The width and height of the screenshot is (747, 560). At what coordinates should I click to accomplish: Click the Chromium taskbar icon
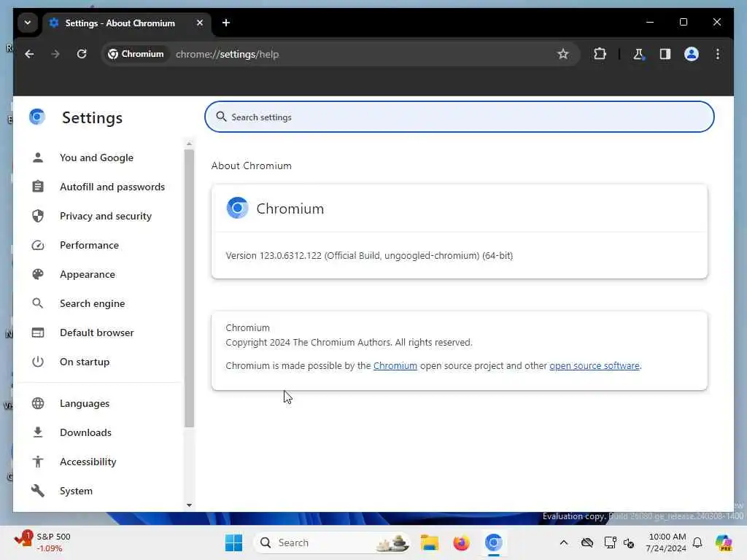tap(494, 542)
